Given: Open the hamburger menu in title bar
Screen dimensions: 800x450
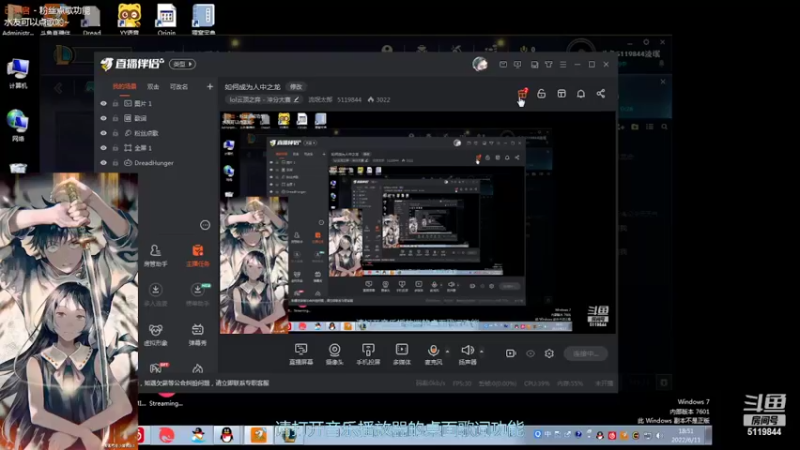Looking at the screenshot, I should click(x=563, y=65).
